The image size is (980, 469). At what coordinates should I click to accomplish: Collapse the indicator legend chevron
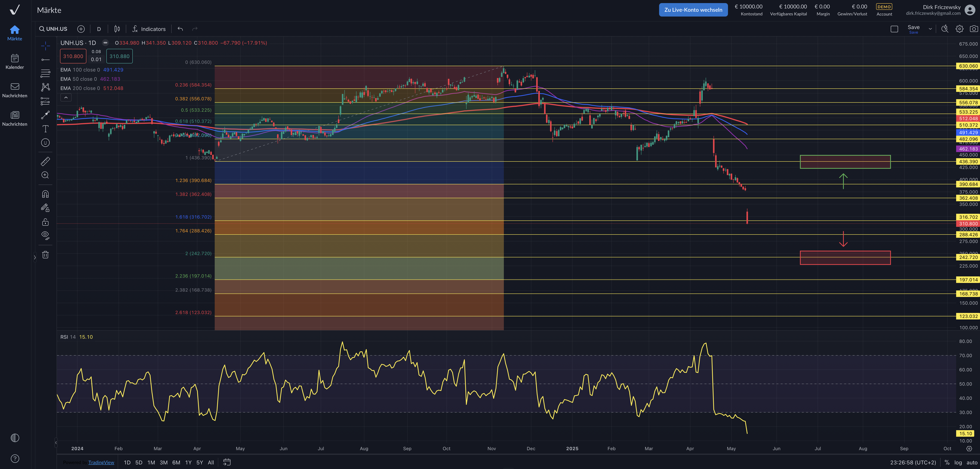point(66,98)
